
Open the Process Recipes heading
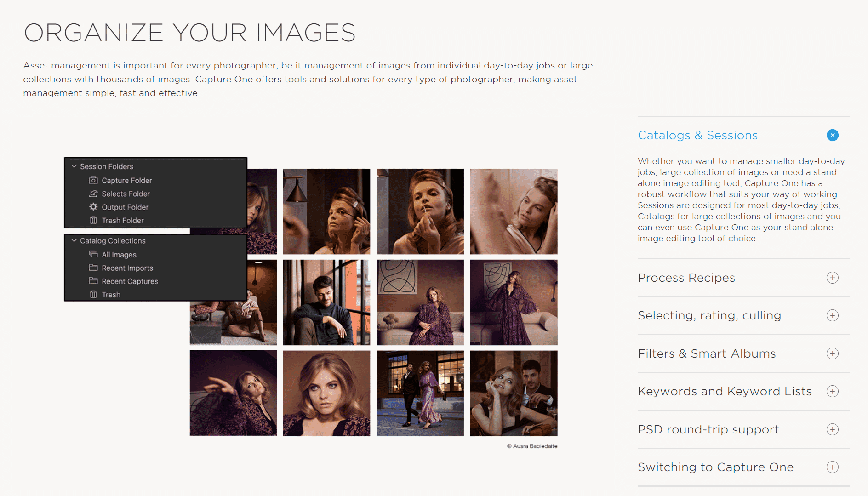686,278
